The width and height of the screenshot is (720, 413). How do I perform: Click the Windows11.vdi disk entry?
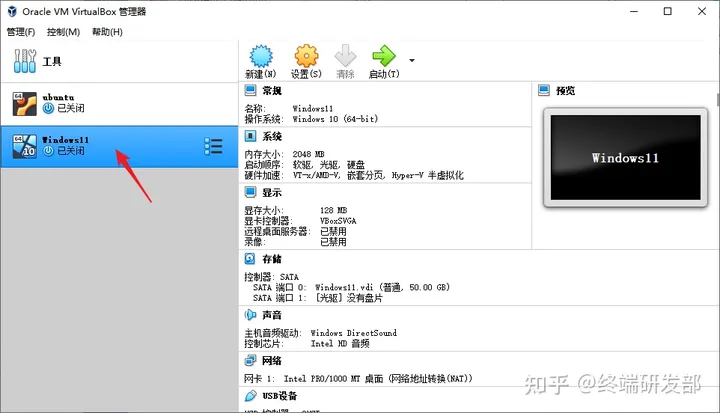pyautogui.click(x=382, y=287)
